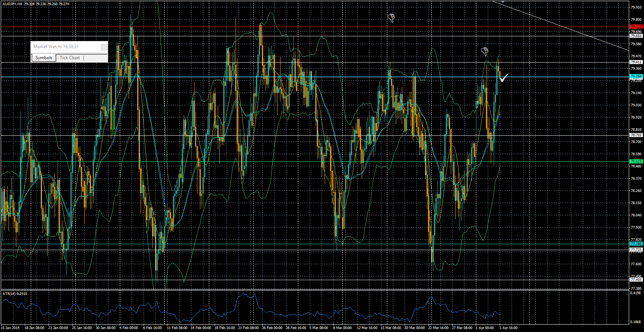This screenshot has width=644, height=332.
Task: Select the thumbs-down marker above the latest candles
Action: 484,52
